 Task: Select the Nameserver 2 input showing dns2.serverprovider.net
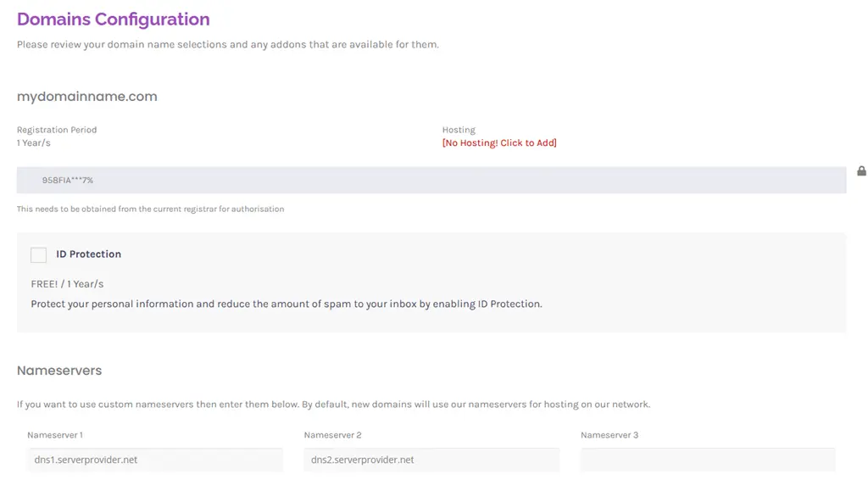point(431,460)
